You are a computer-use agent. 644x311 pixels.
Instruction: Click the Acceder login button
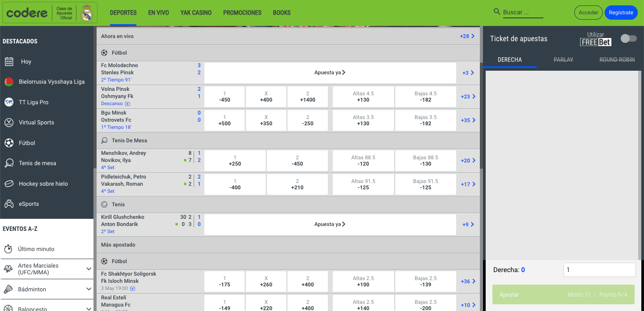(589, 13)
